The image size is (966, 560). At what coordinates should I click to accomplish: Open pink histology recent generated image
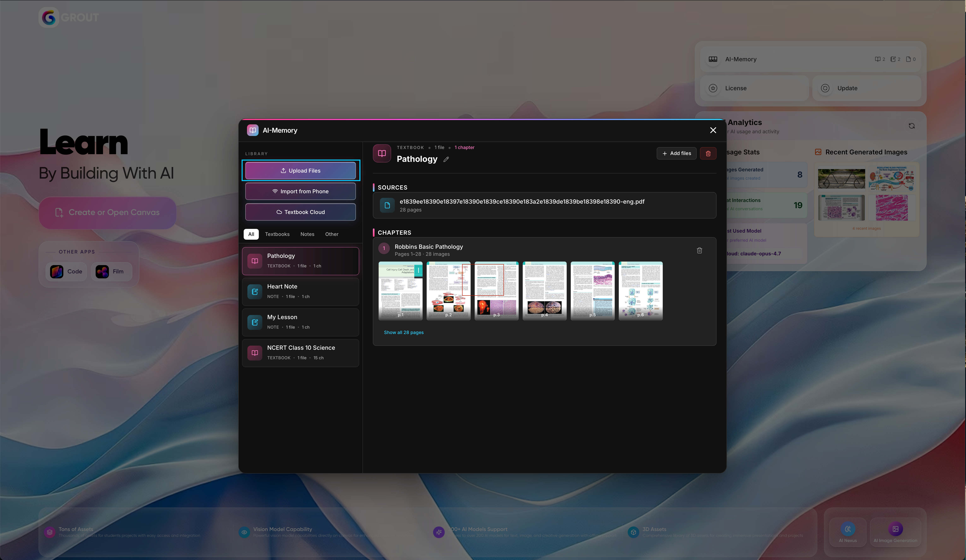click(x=892, y=208)
